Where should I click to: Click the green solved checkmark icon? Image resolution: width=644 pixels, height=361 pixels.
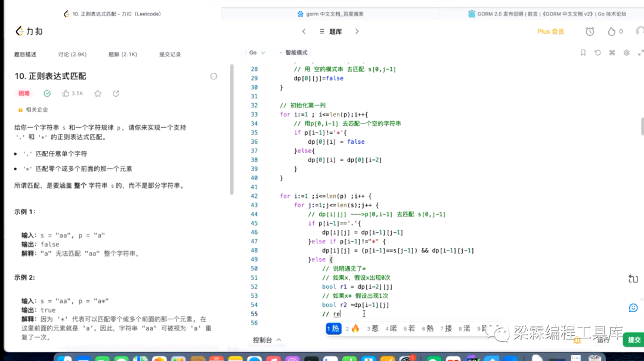[x=48, y=93]
